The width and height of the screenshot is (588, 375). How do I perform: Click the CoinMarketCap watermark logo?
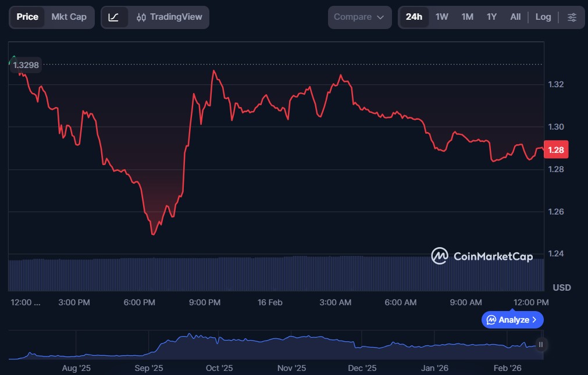[x=482, y=256]
